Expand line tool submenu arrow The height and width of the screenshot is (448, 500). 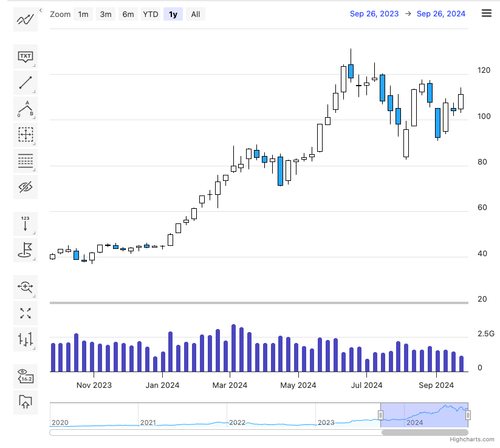(34, 92)
